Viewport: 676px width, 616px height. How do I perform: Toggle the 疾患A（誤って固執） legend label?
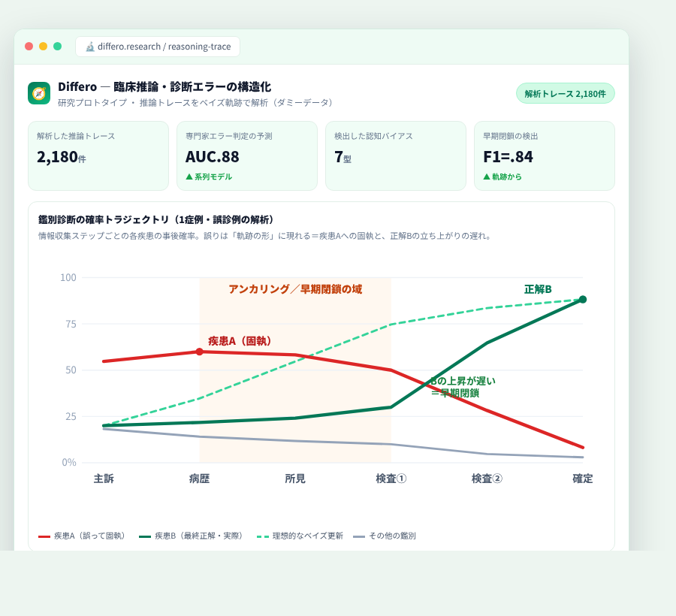click(89, 536)
